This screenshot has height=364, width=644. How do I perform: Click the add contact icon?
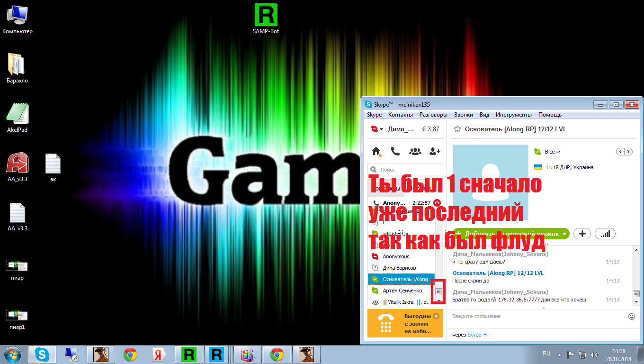coord(435,151)
